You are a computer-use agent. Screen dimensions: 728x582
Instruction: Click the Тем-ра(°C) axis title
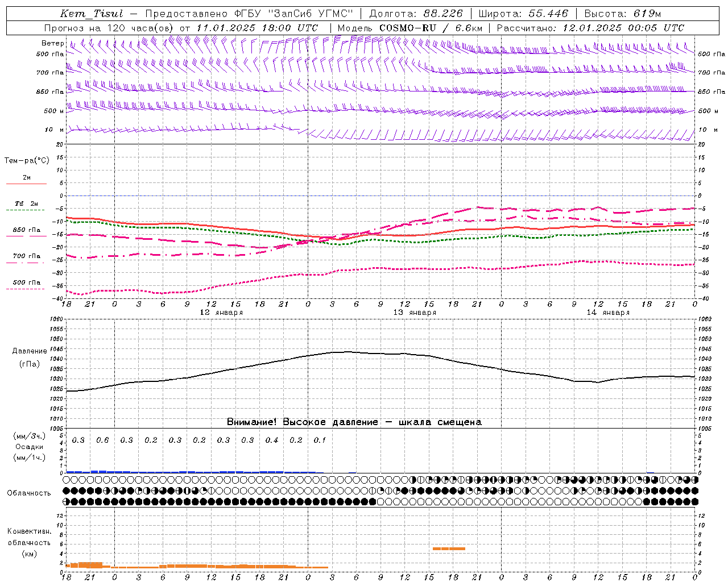27,161
